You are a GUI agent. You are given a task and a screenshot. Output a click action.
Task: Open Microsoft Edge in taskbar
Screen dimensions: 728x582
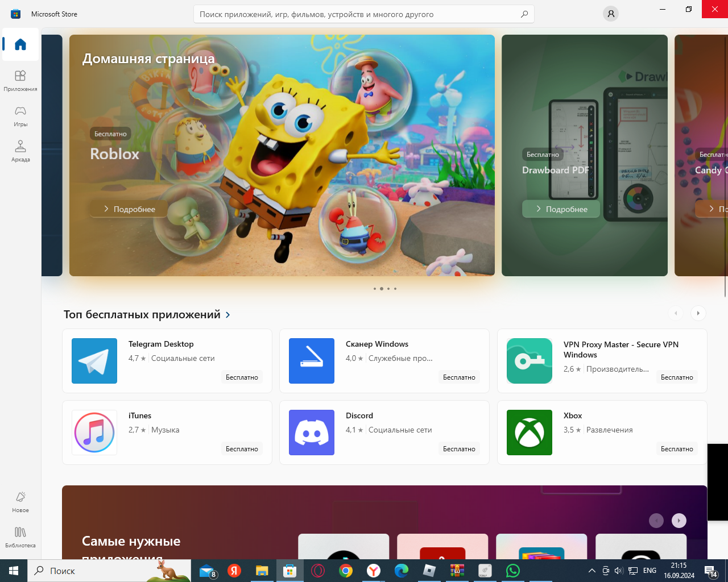pos(401,571)
